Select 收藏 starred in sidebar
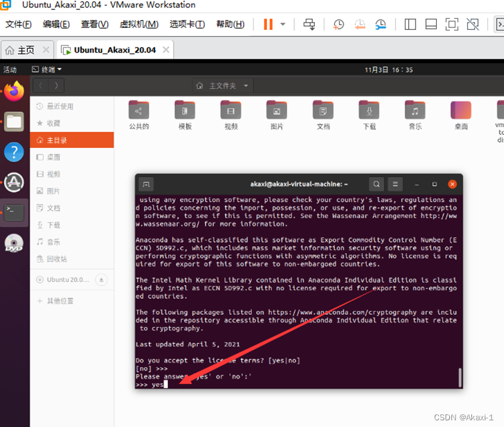Viewport: 504px width, 427px height. point(72,123)
